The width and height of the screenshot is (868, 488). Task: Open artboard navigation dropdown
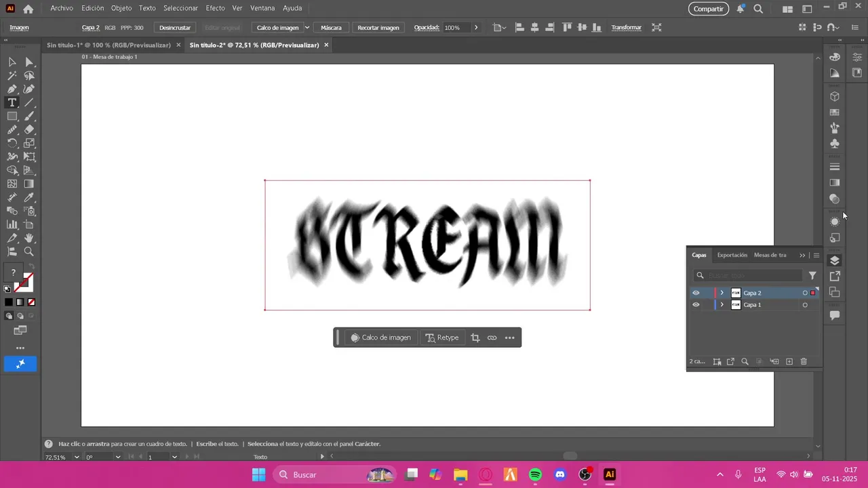pyautogui.click(x=174, y=457)
